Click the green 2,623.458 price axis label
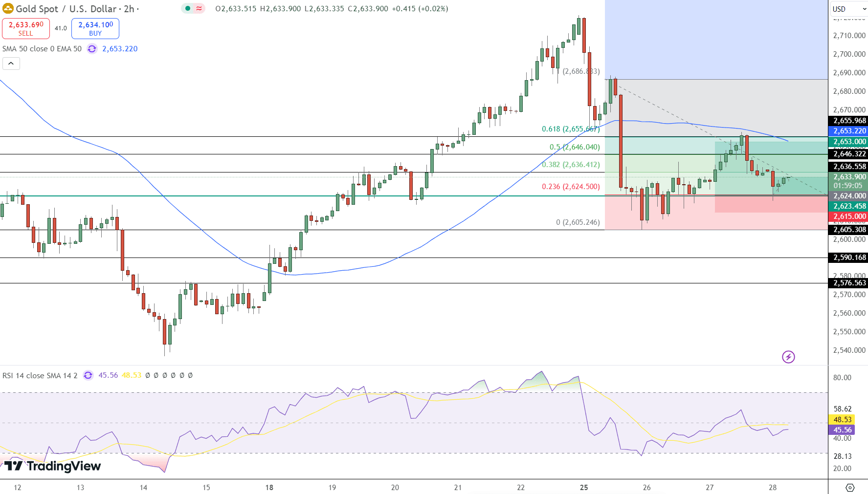 848,206
